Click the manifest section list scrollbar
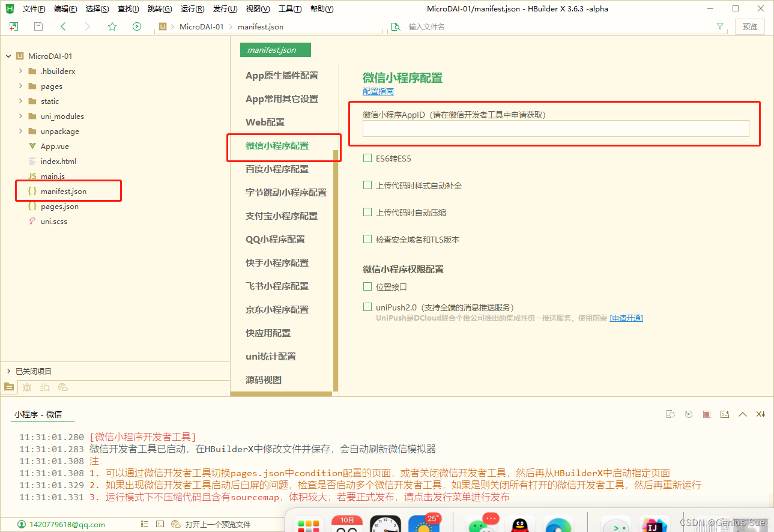This screenshot has width=774, height=532. (x=336, y=270)
